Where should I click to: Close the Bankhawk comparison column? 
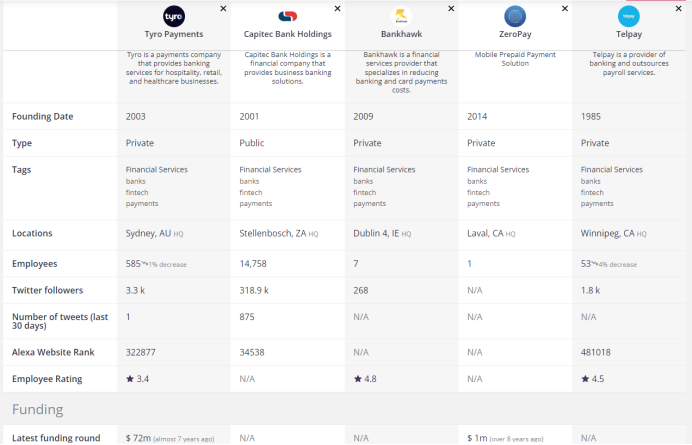(x=451, y=8)
